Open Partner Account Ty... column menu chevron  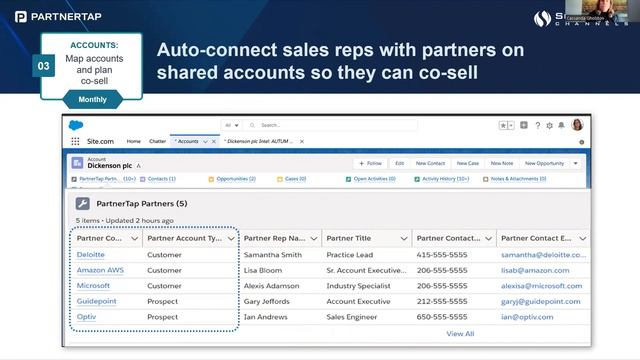pyautogui.click(x=231, y=238)
